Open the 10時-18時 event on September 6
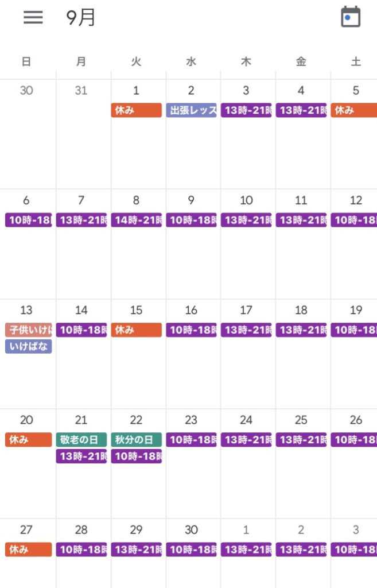Viewport: 377px width, 588px height. click(29, 220)
